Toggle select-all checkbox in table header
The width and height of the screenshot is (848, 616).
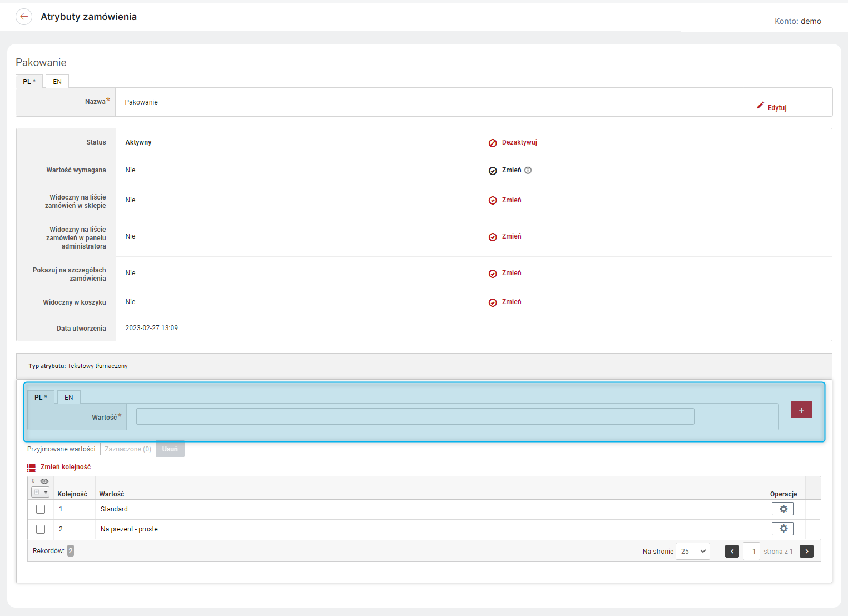click(x=36, y=492)
